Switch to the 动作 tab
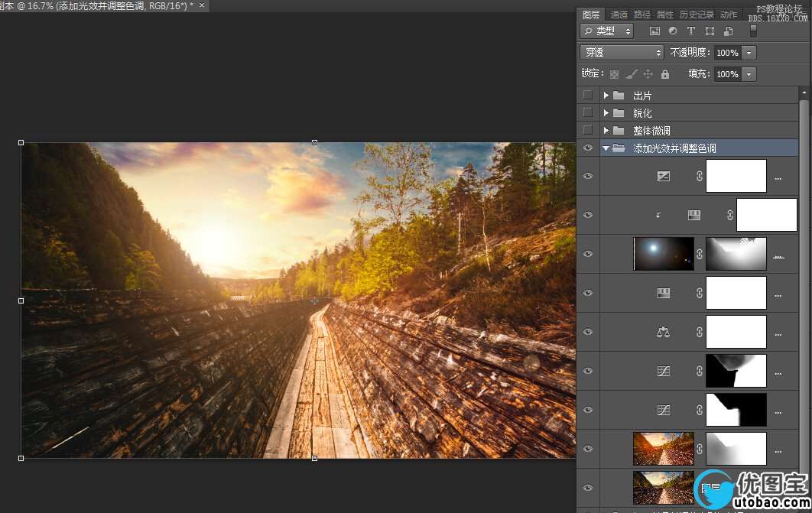 [729, 15]
